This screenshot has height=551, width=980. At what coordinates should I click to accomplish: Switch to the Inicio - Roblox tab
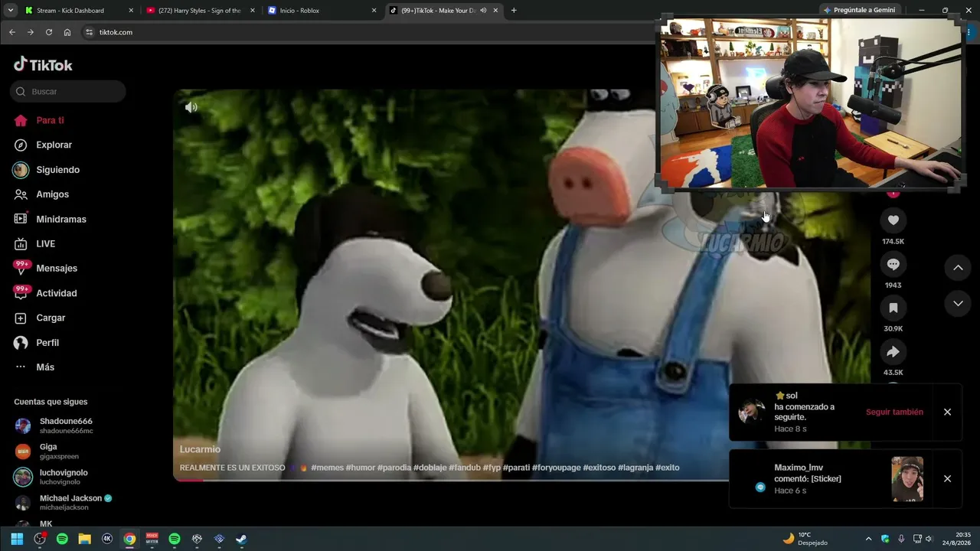tap(322, 11)
